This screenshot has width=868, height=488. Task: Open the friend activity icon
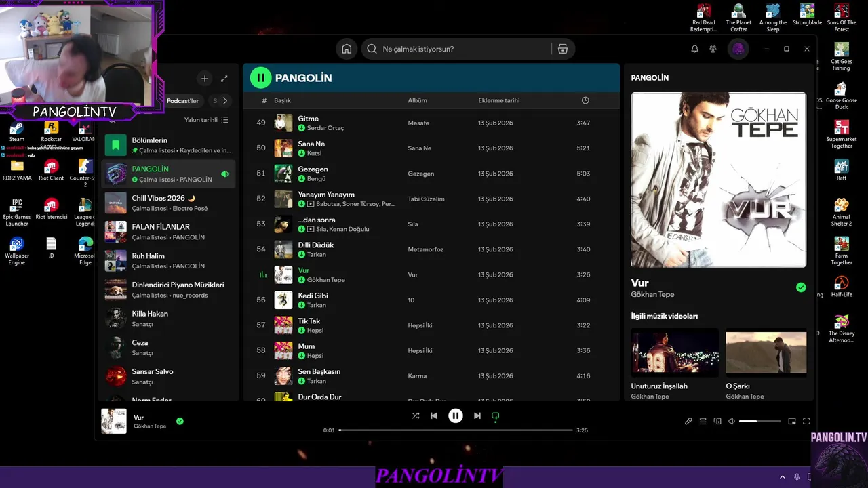(x=713, y=49)
